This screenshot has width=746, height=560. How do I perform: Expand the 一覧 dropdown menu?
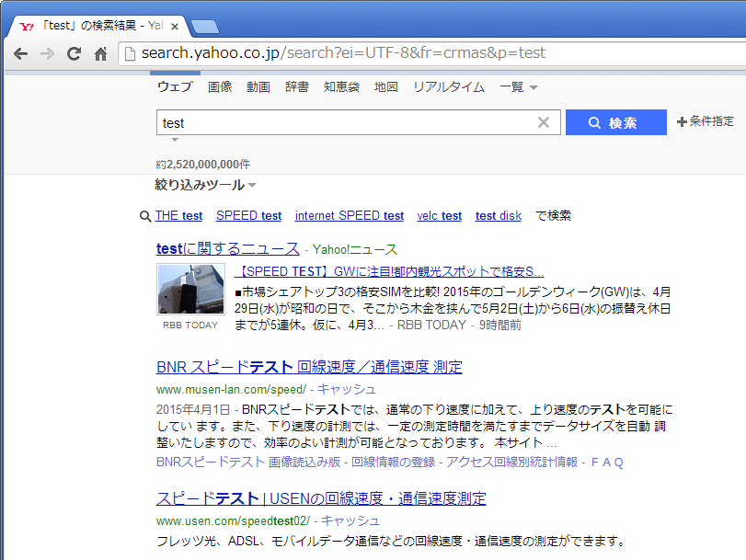pyautogui.click(x=519, y=87)
